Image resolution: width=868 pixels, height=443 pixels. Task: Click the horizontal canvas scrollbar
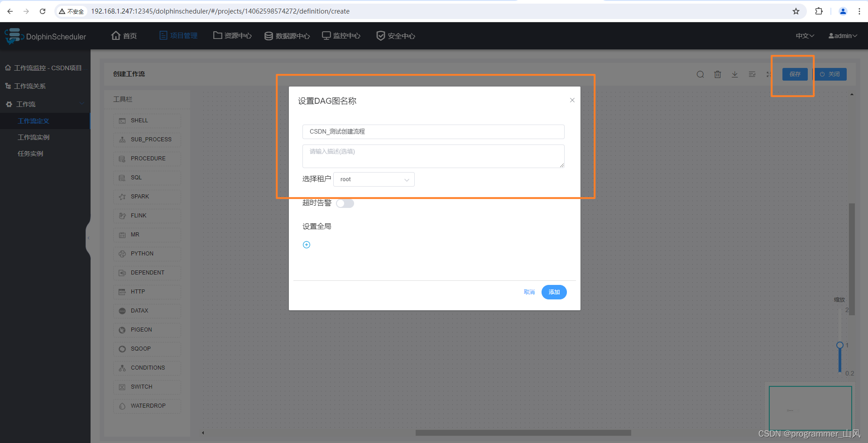click(523, 433)
